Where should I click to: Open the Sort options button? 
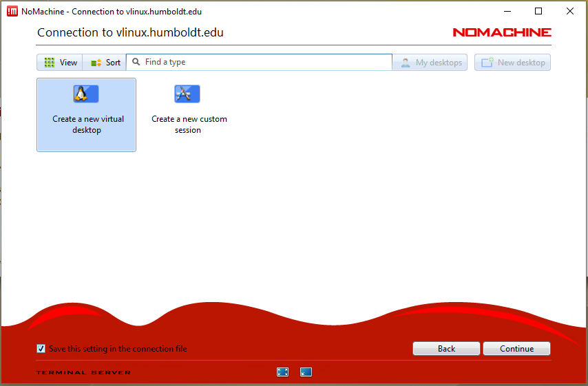105,62
